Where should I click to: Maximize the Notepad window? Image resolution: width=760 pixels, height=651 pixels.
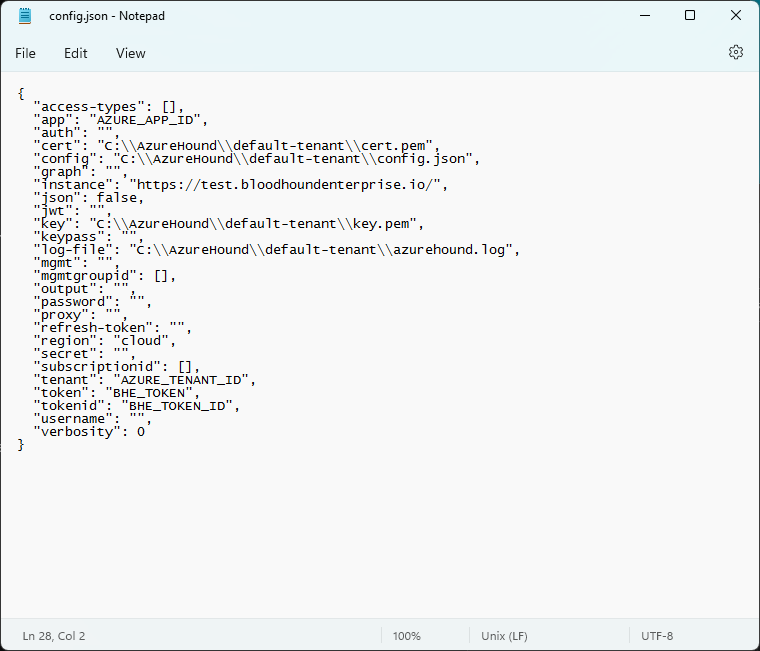[x=690, y=16]
